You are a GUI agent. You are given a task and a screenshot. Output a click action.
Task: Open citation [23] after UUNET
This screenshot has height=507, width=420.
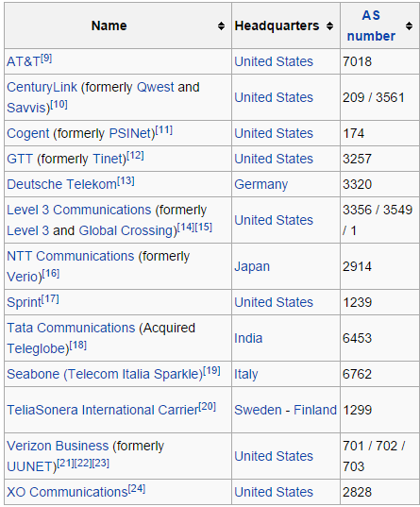click(101, 464)
